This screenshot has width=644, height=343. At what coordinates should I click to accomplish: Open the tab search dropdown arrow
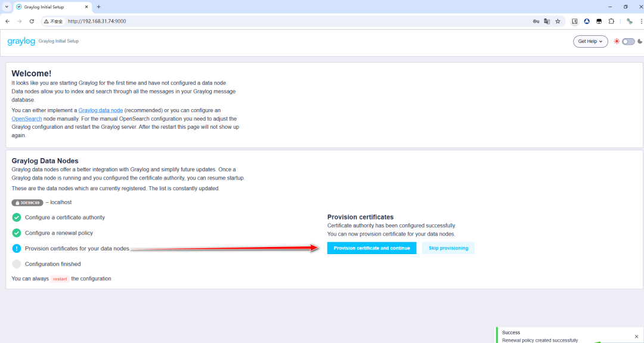[x=7, y=7]
